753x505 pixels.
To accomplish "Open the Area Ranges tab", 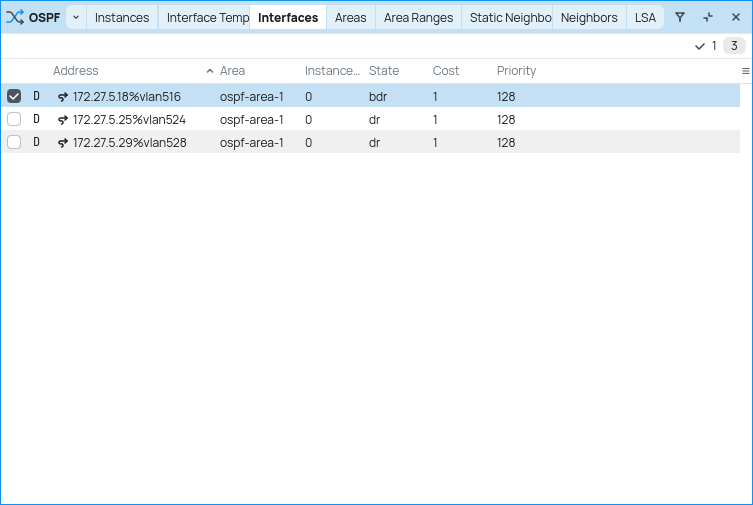I will tap(418, 17).
